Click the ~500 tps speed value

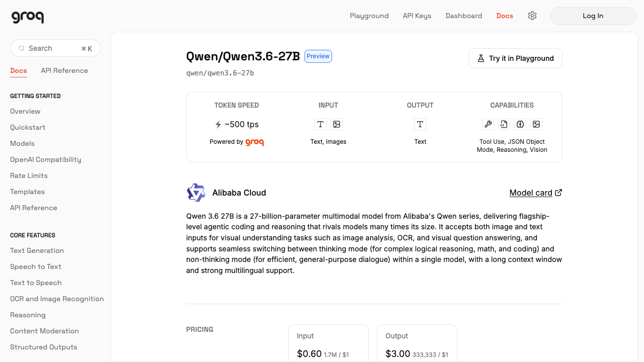tap(242, 124)
